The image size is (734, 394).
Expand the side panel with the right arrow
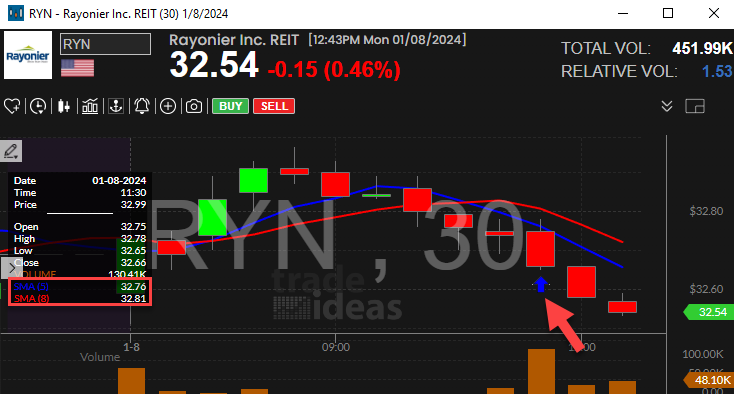(x=12, y=268)
